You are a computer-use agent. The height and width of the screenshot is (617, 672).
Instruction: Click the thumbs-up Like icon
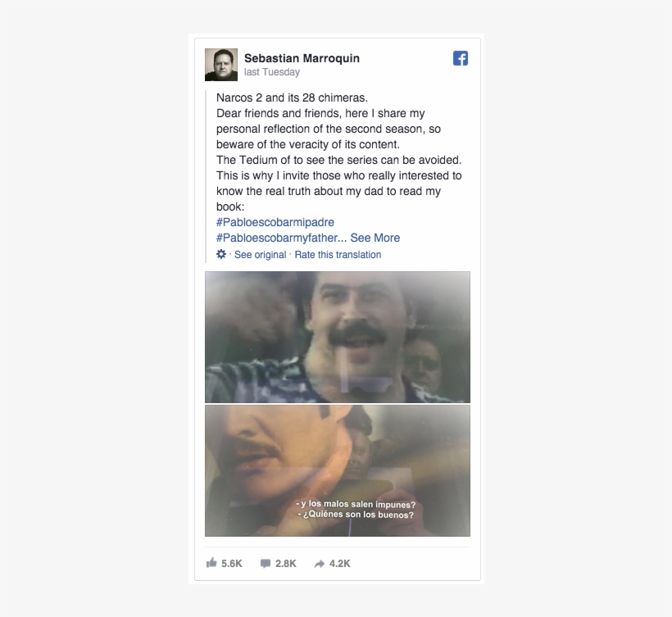point(211,563)
